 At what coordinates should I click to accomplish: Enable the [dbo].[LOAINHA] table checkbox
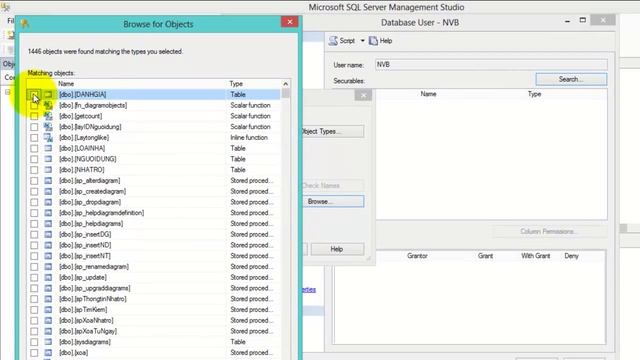(34, 149)
